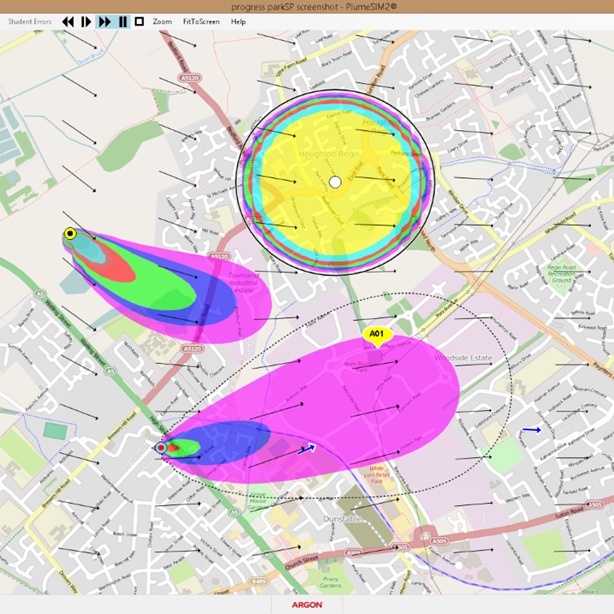Click the fast-forward button
Screen dimensions: 614x614
pos(104,21)
